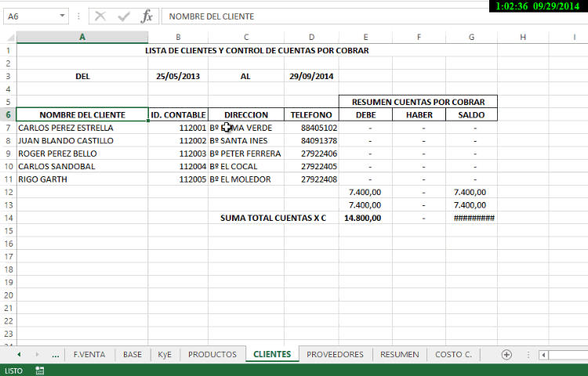Select column E header

point(365,37)
